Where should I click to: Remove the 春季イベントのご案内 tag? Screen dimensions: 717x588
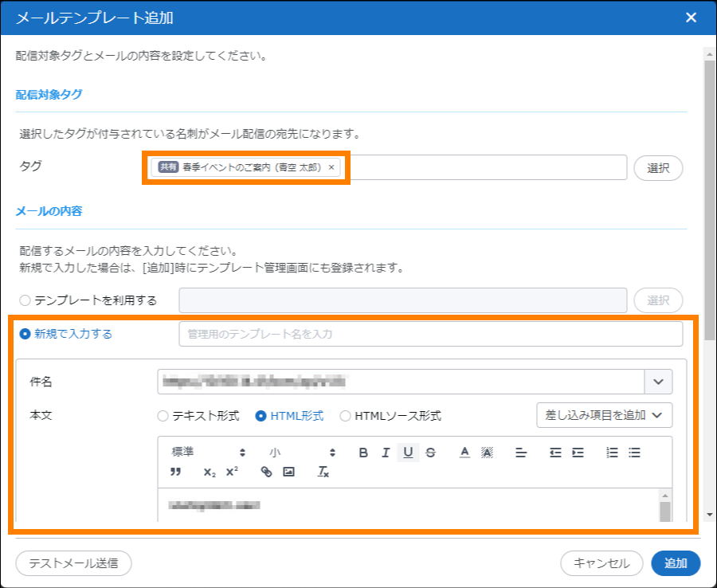click(x=331, y=167)
